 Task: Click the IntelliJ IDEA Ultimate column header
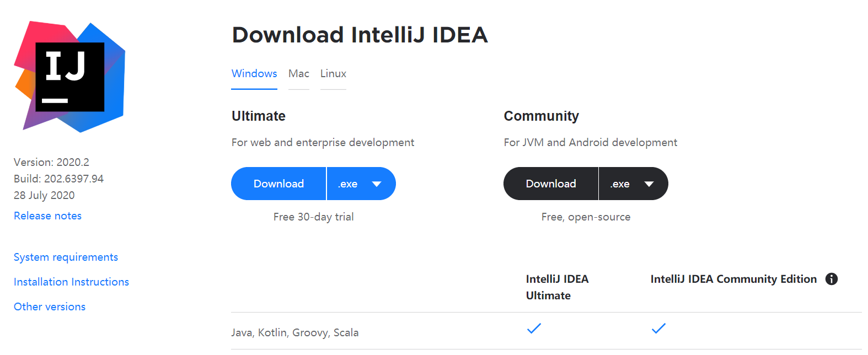(x=557, y=287)
